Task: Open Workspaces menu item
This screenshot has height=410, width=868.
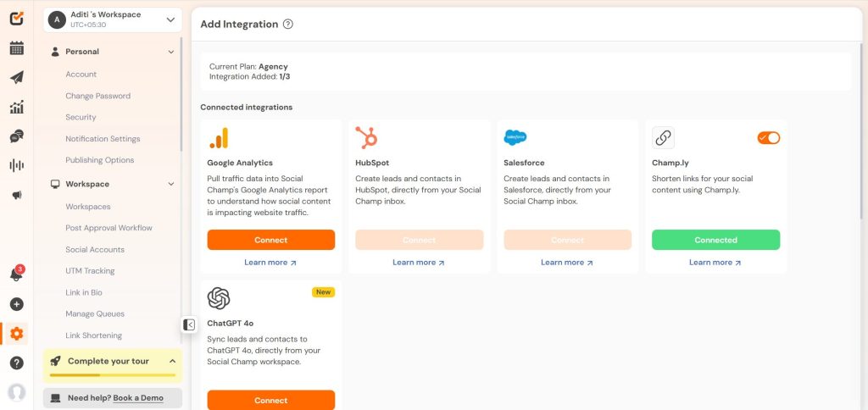Action: click(x=88, y=207)
